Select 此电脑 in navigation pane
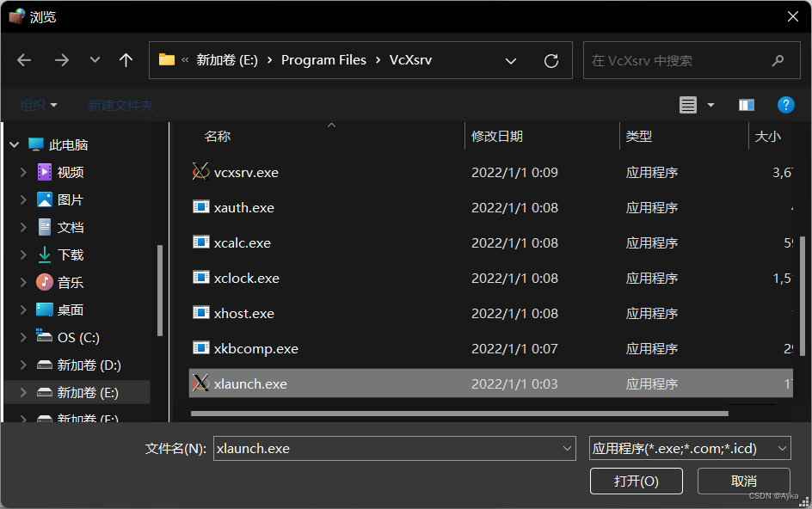Viewport: 812px width, 509px height. [x=68, y=145]
